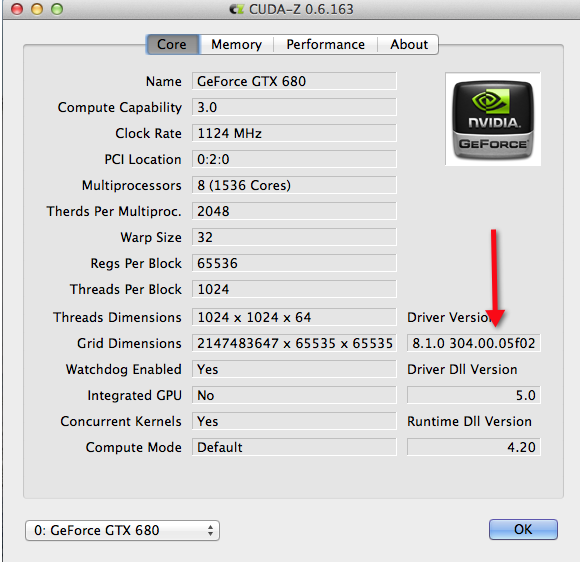Click the Therds Per Multiproc. label
Image resolution: width=580 pixels, height=562 pixels.
[114, 211]
